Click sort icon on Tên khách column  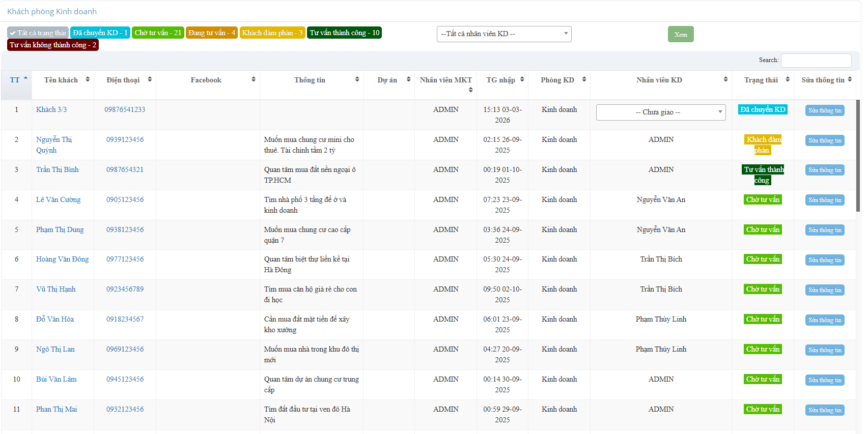[88, 79]
